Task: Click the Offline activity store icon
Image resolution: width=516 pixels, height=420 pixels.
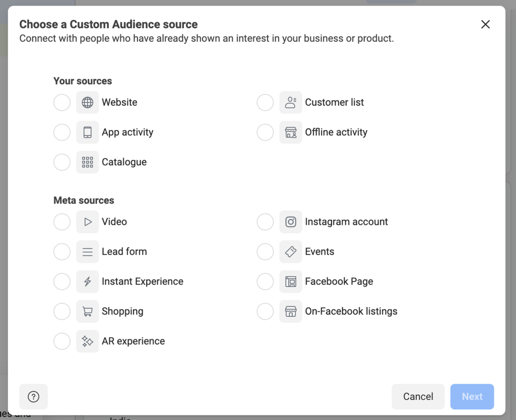Action: (291, 132)
